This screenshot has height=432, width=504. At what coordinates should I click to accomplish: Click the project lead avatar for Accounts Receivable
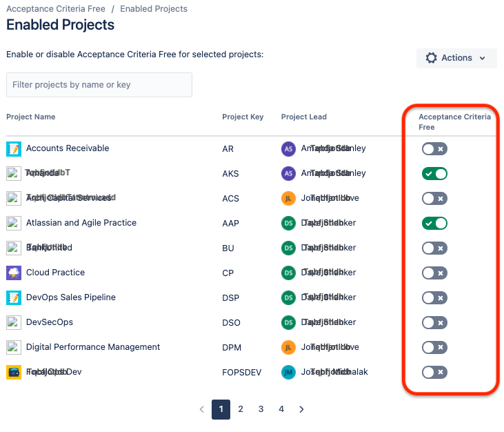pyautogui.click(x=289, y=148)
